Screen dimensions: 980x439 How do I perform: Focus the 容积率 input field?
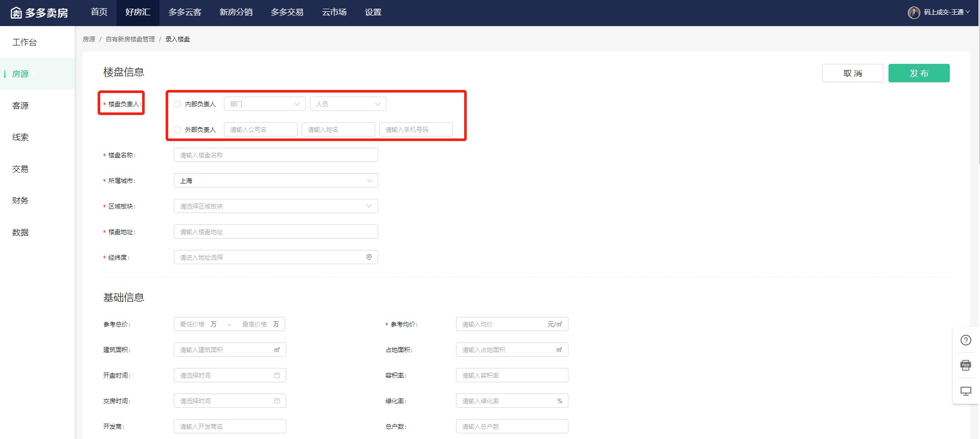(x=512, y=375)
